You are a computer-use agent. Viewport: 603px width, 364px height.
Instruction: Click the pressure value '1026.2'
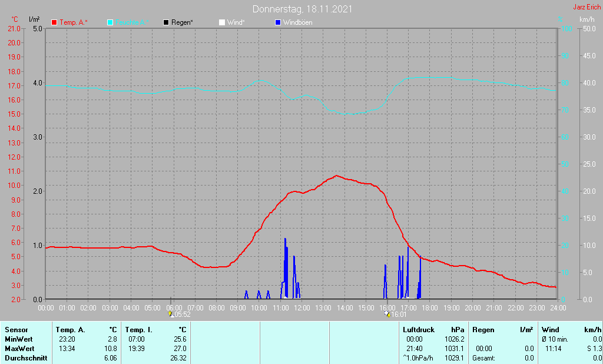pyautogui.click(x=454, y=339)
